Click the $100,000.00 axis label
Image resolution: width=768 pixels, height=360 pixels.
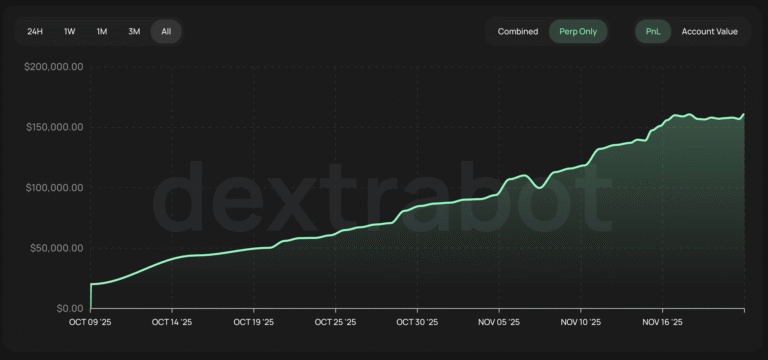pos(54,188)
